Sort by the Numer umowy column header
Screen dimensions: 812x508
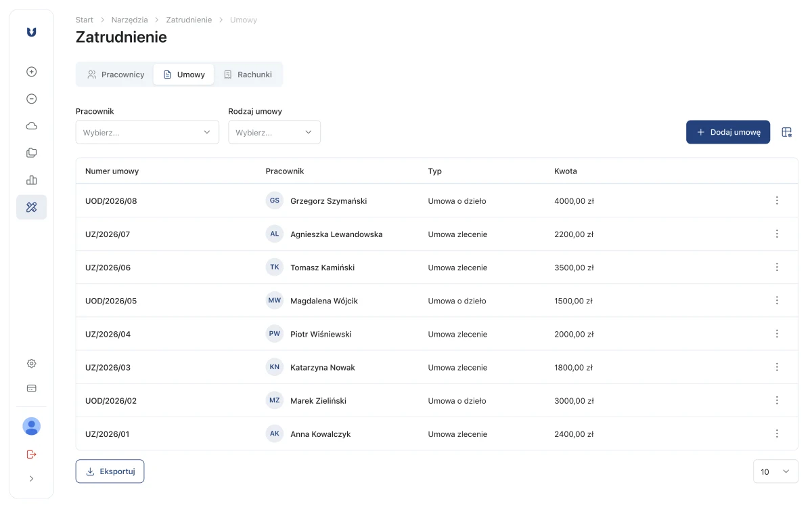[112, 171]
